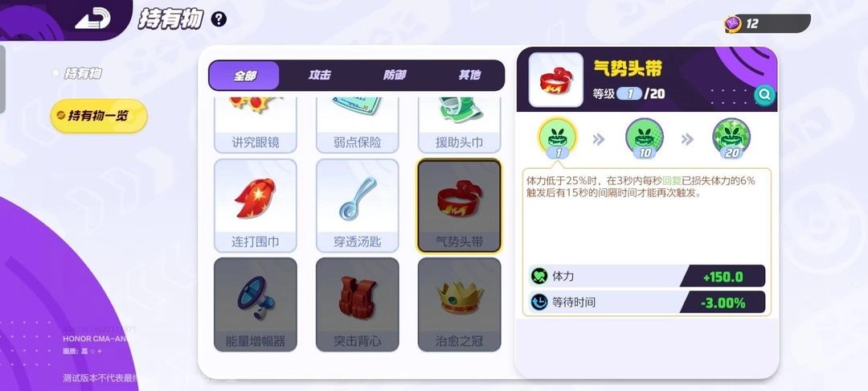
Task: Select the level 10 effect badge
Action: pos(645,138)
